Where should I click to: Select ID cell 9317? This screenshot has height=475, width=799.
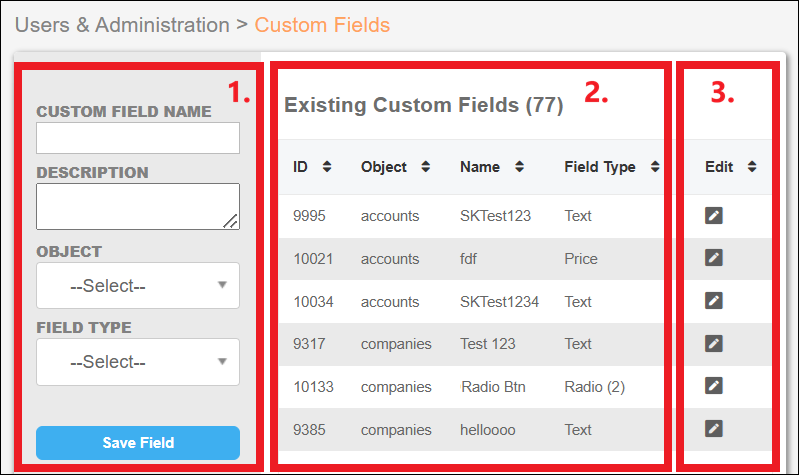309,344
